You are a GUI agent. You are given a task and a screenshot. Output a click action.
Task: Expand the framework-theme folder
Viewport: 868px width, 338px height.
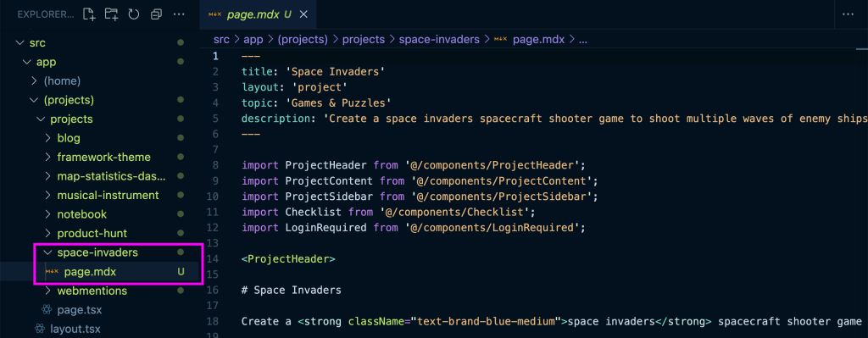[x=48, y=157]
